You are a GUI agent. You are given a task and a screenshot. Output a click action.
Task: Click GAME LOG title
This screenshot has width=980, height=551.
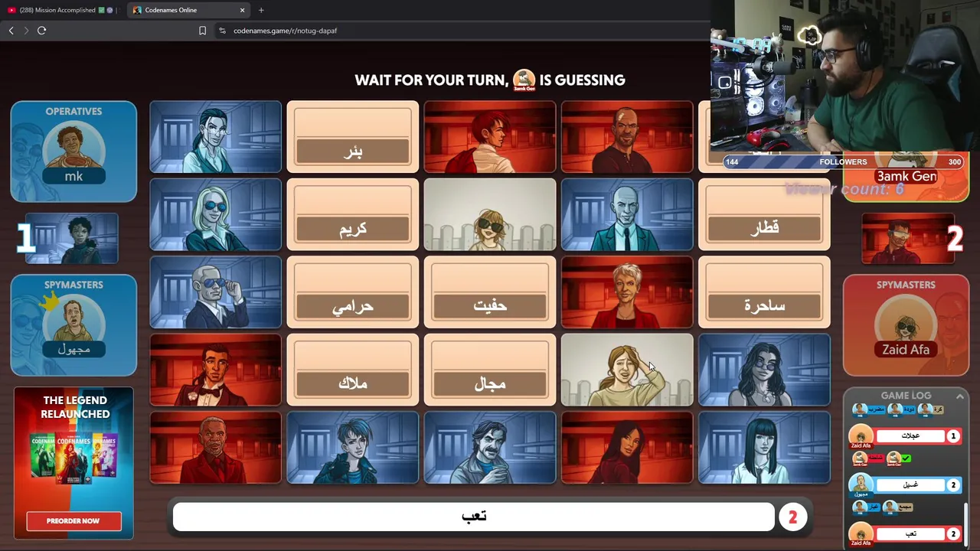pyautogui.click(x=906, y=396)
